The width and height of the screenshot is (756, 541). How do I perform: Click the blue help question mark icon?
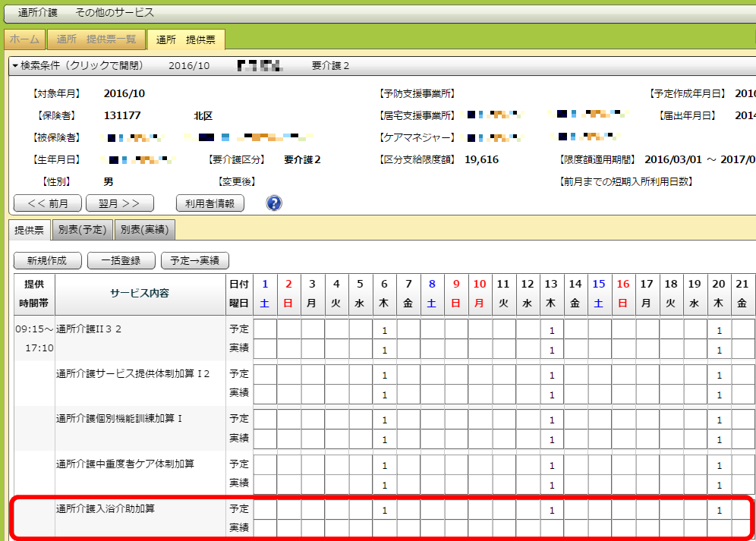(274, 203)
